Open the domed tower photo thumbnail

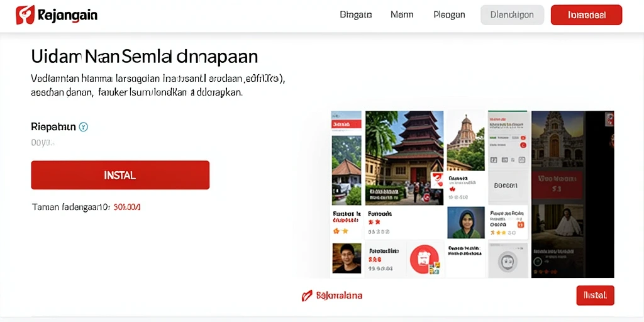pos(466,141)
